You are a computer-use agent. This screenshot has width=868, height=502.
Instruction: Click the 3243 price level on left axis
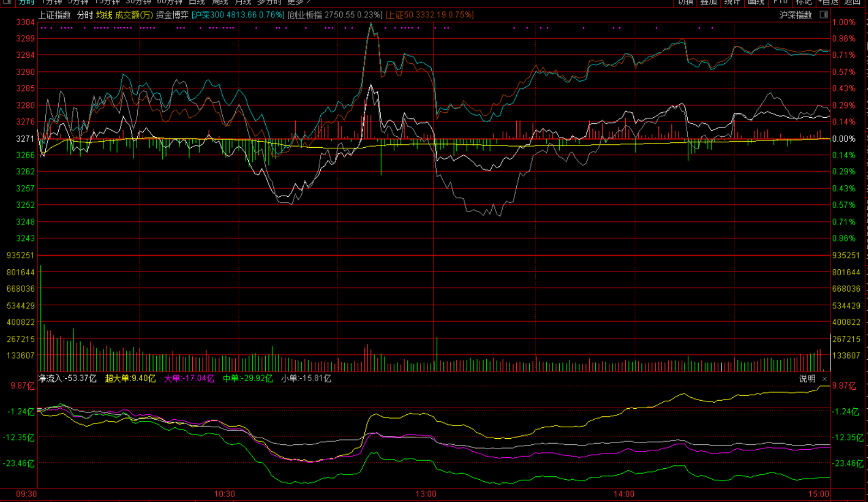pyautogui.click(x=26, y=238)
